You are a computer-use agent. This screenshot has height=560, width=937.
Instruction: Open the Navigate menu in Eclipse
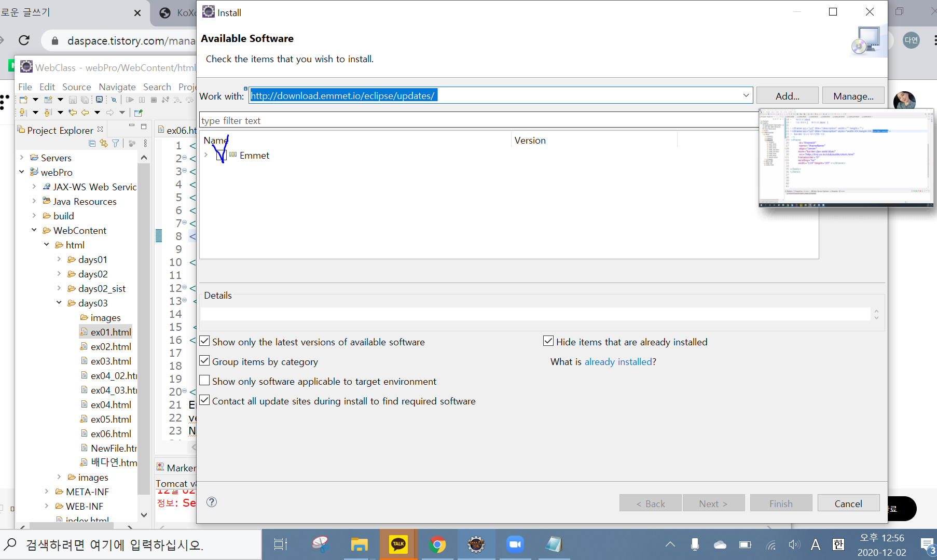point(117,87)
